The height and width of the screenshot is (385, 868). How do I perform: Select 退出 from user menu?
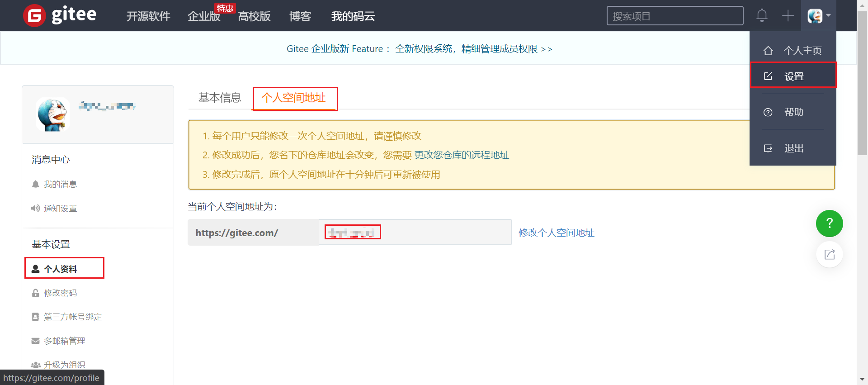[x=793, y=148]
